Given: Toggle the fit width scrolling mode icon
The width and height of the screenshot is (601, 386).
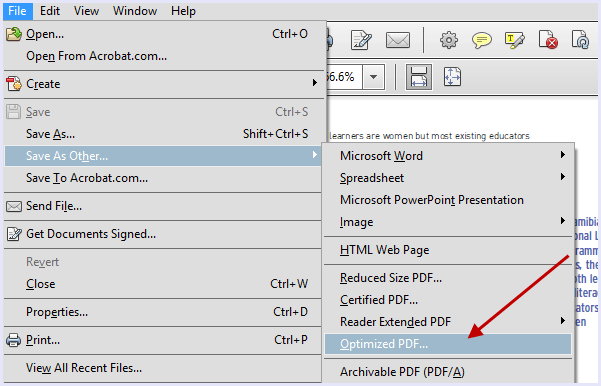Looking at the screenshot, I should pos(419,77).
